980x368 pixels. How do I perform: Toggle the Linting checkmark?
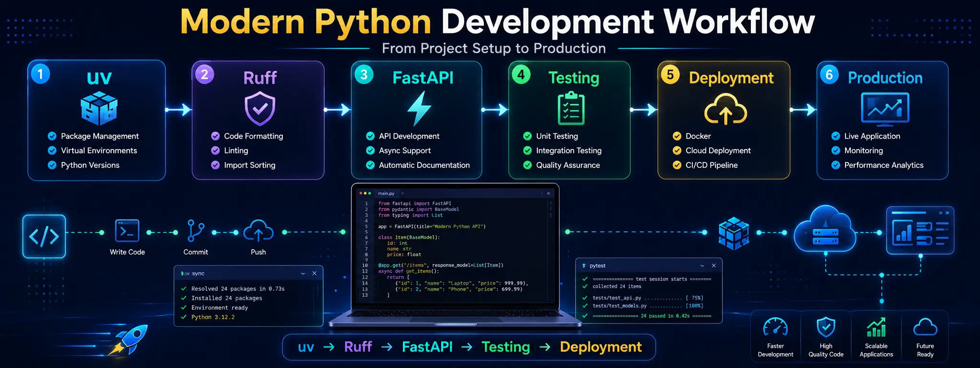(215, 150)
